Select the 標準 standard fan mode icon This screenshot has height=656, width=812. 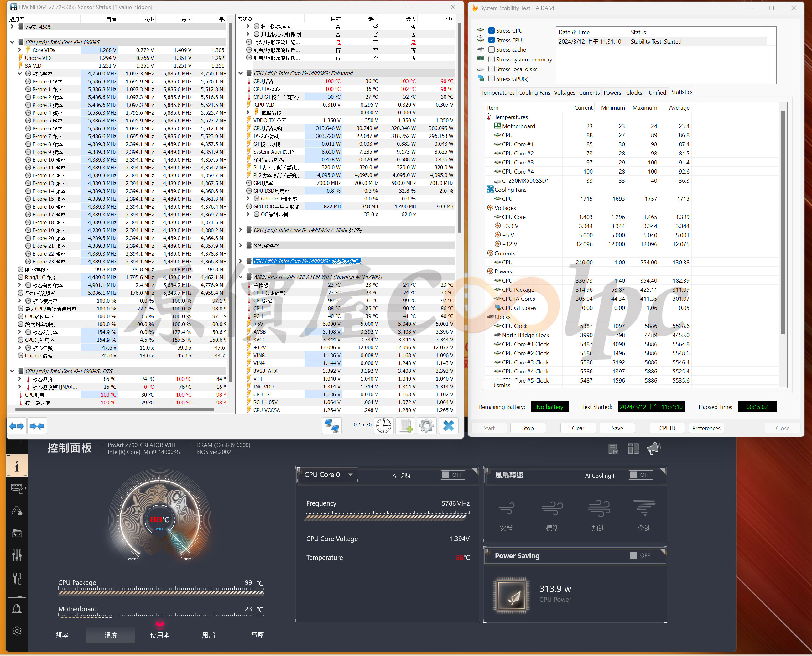[x=552, y=509]
